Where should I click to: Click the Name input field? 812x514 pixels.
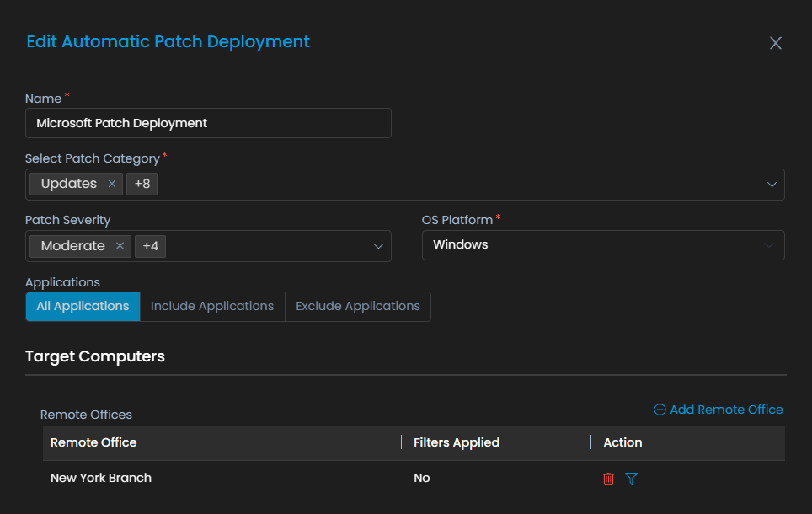click(208, 123)
